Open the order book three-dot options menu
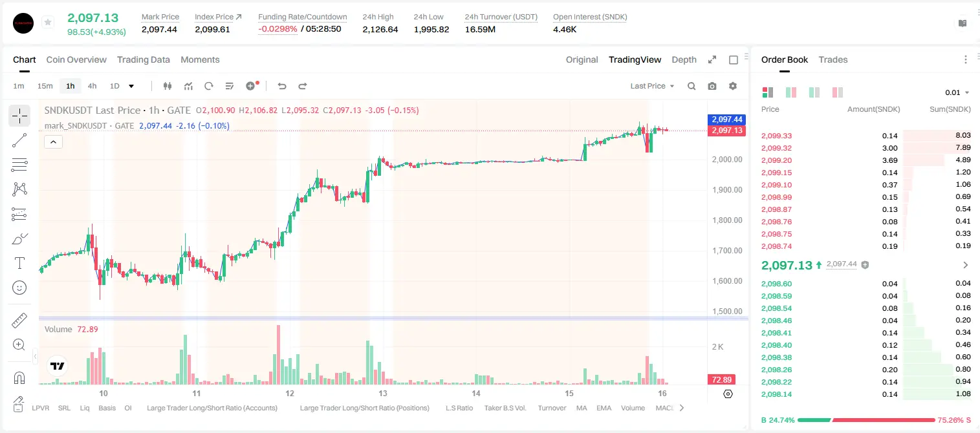This screenshot has height=433, width=980. [x=966, y=59]
